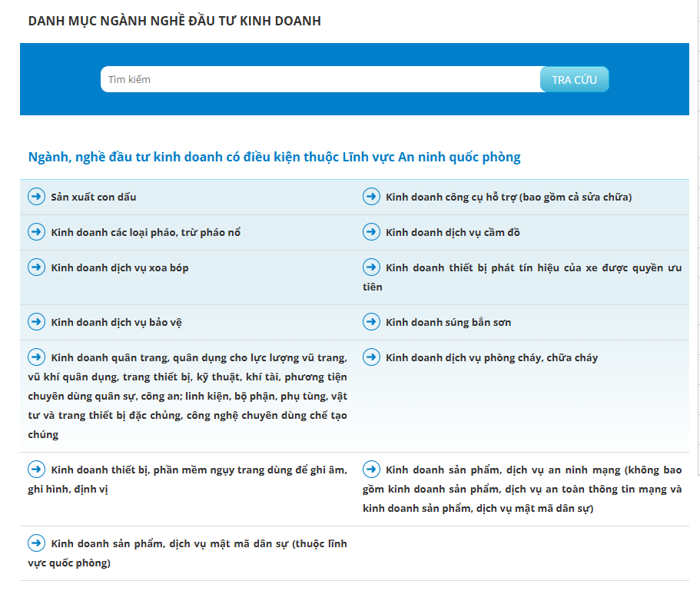Open the Sản xuất con dấu link

coord(93,198)
